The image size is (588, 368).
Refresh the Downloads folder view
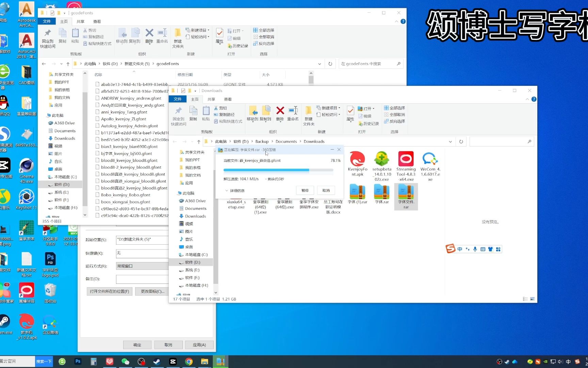(461, 141)
